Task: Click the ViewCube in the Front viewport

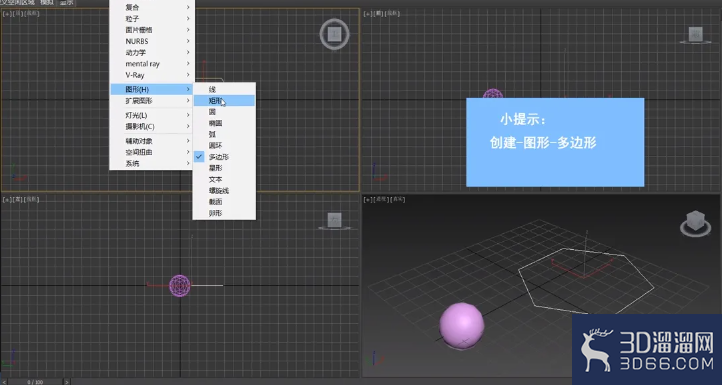Action: (x=695, y=35)
